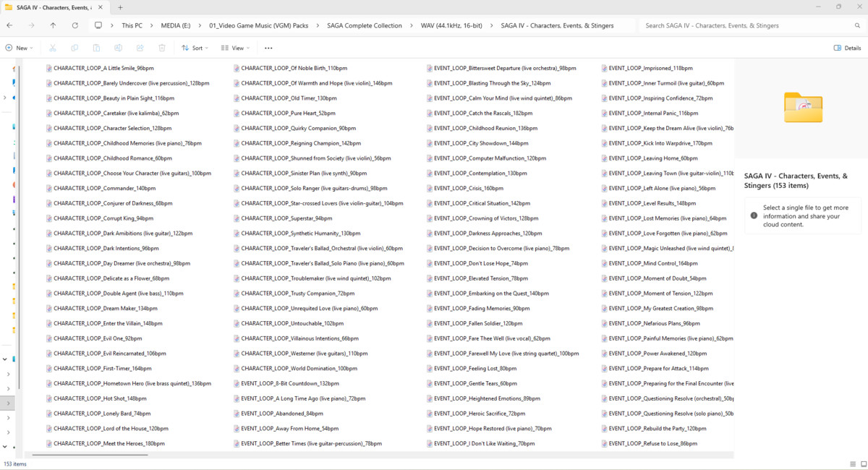Image resolution: width=868 pixels, height=470 pixels.
Task: Click the search box for SAGA IV folder
Action: pyautogui.click(x=749, y=25)
